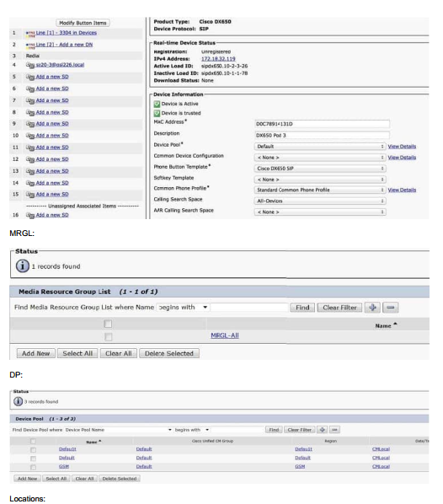Click the info icon beside '1 records found'

click(23, 265)
